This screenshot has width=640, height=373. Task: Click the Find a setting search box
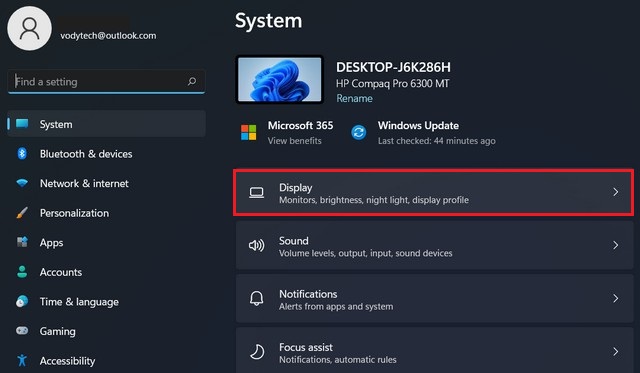tap(106, 82)
